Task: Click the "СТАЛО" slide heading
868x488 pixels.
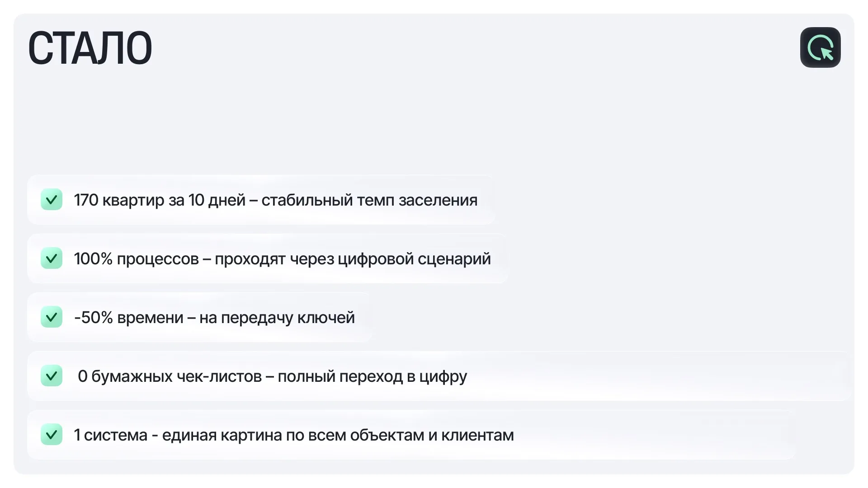Action: coord(90,48)
